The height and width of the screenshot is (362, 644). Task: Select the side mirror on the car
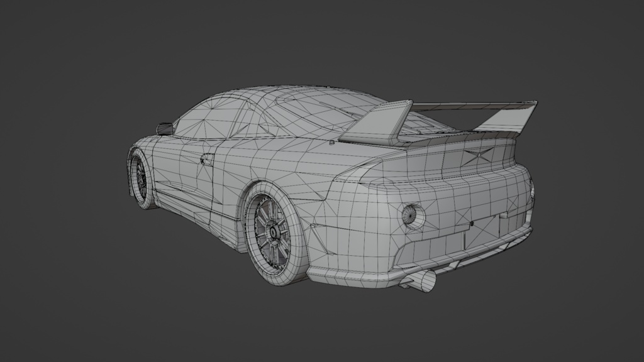point(165,128)
